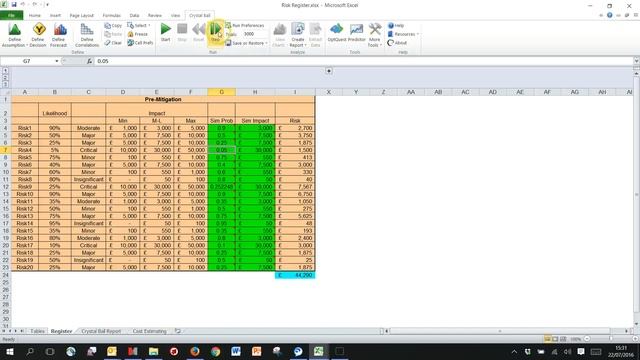This screenshot has width=640, height=360.
Task: Click the Pre-Mitigation title cell
Action: (x=163, y=99)
